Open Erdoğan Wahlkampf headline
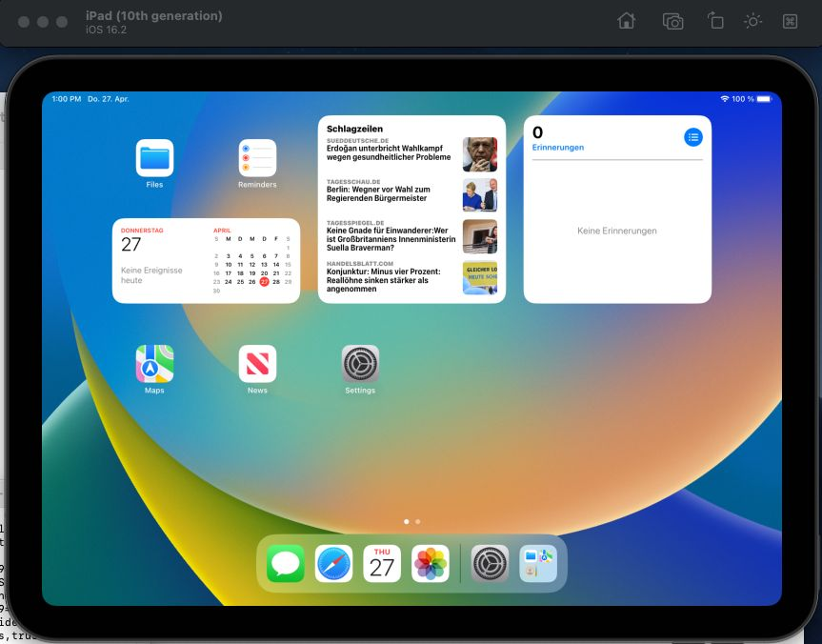This screenshot has height=644, width=822. (x=389, y=152)
